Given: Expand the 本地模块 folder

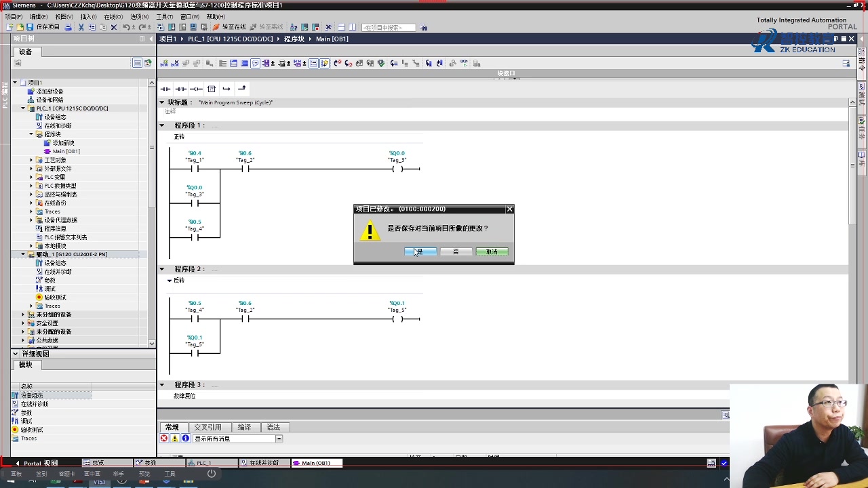Looking at the screenshot, I should (x=31, y=246).
